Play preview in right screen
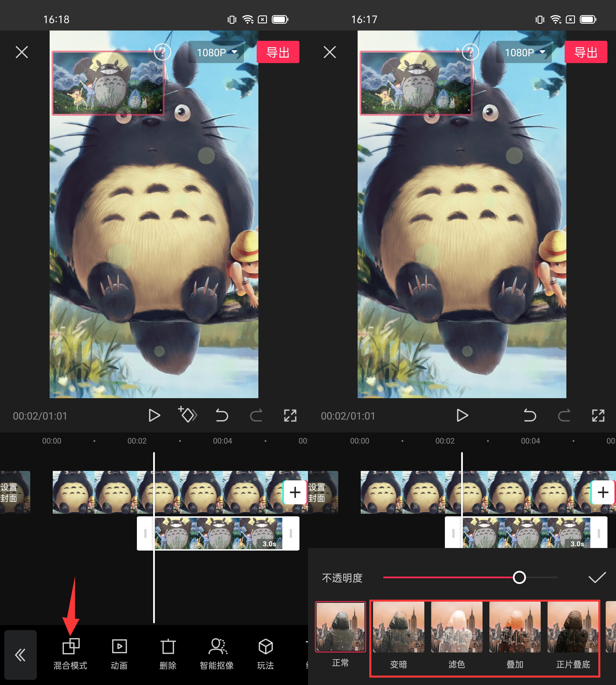 [x=462, y=415]
